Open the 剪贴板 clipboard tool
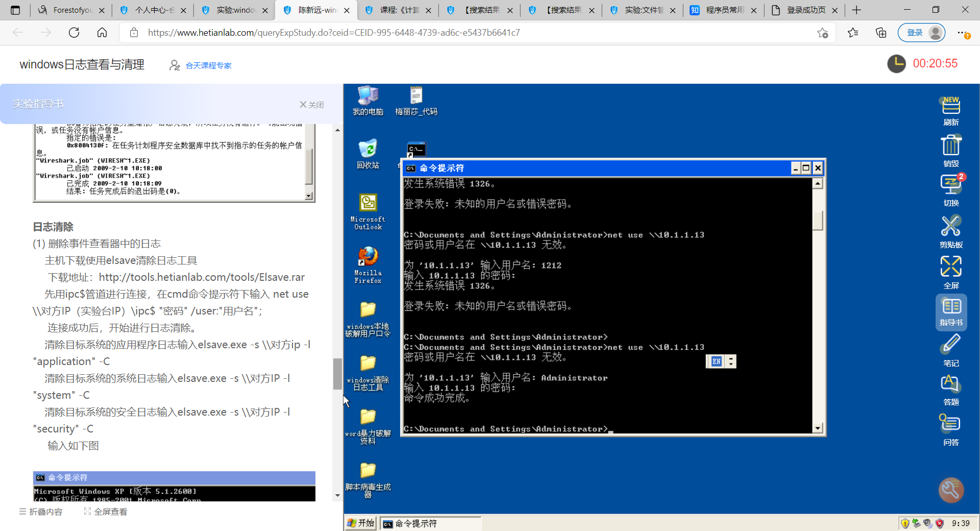This screenshot has width=980, height=531. click(951, 232)
